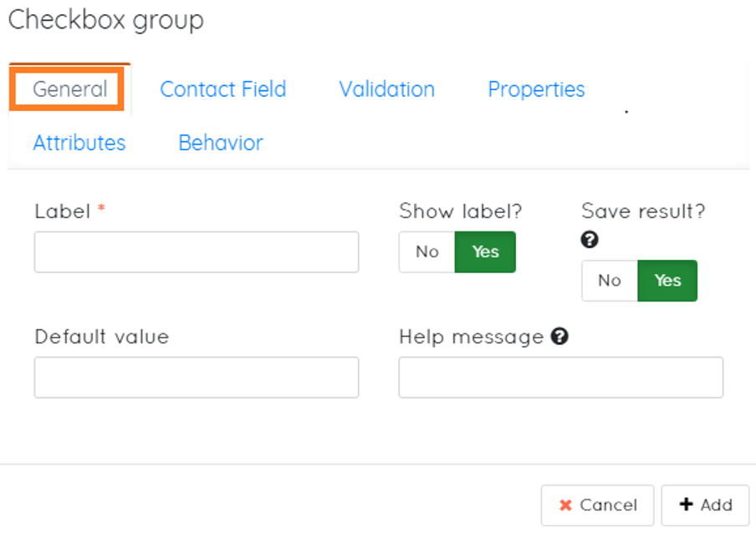
Task: Show the Behavior tab
Action: coord(221,143)
